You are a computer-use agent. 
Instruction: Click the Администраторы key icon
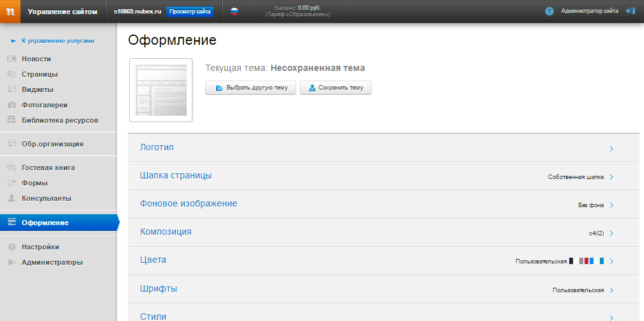tap(12, 262)
